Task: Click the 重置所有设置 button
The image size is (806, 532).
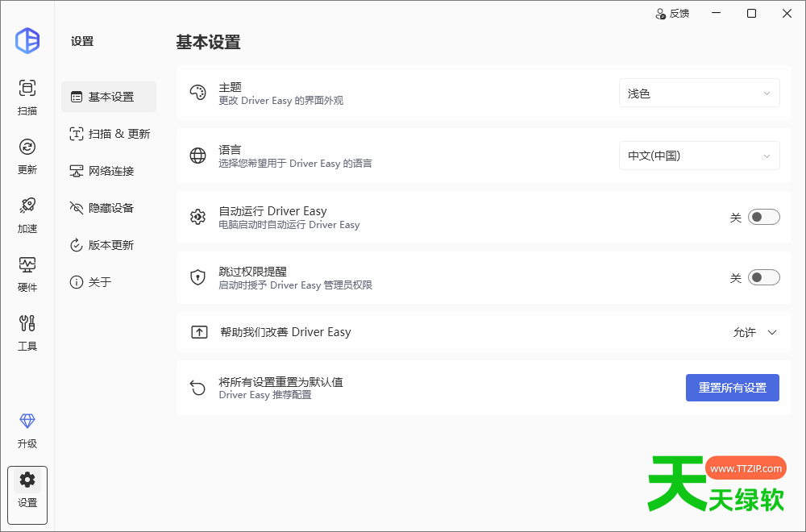Action: [x=733, y=388]
